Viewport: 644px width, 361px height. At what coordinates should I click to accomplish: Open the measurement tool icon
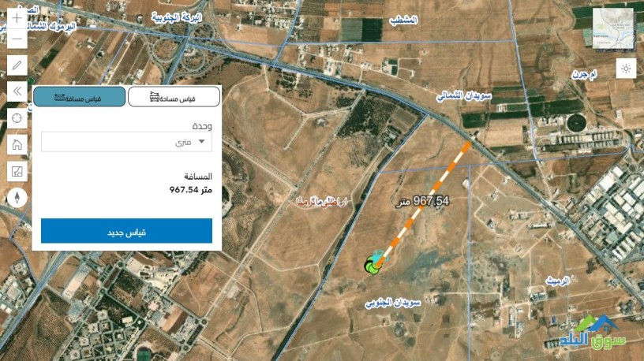(x=17, y=171)
